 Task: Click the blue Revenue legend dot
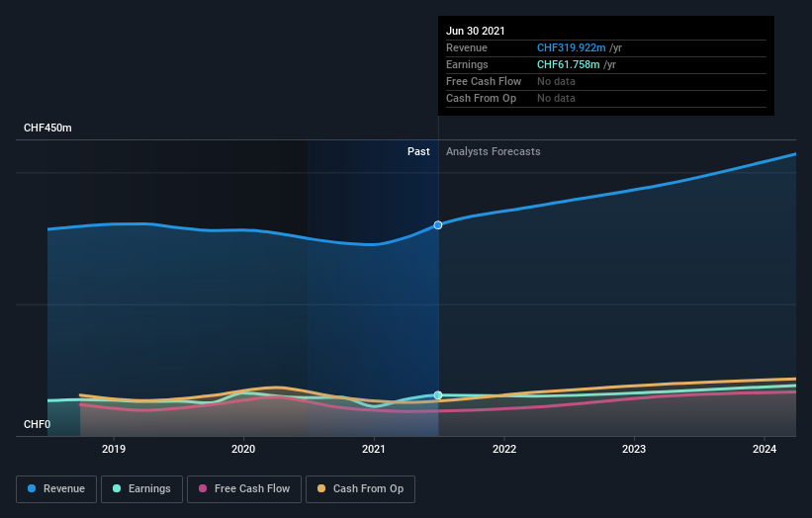[32, 488]
